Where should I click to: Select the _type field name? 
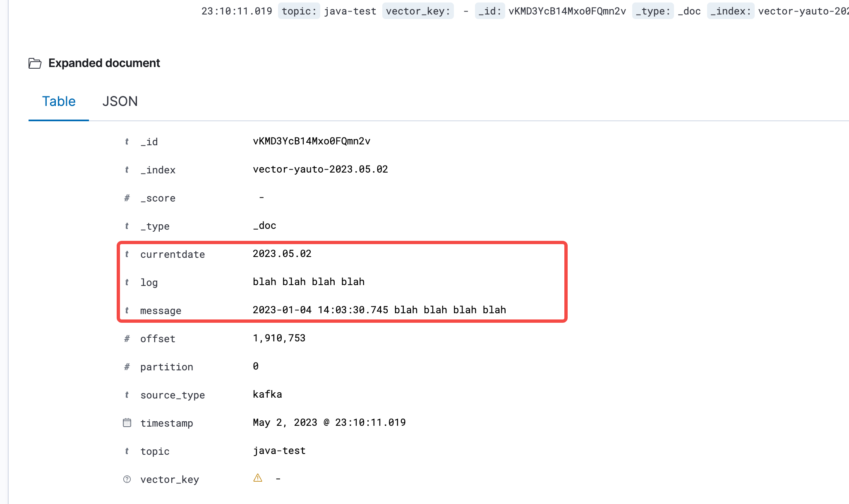pos(155,226)
